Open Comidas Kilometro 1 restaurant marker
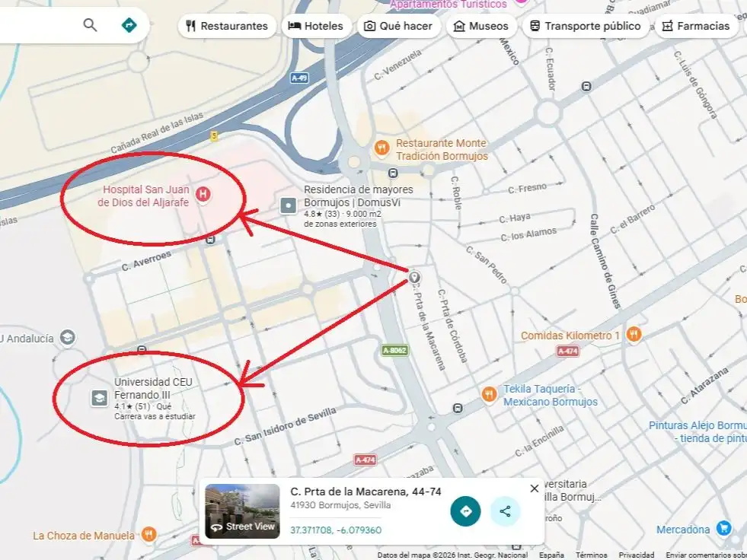Image resolution: width=747 pixels, height=560 pixels. click(x=634, y=334)
